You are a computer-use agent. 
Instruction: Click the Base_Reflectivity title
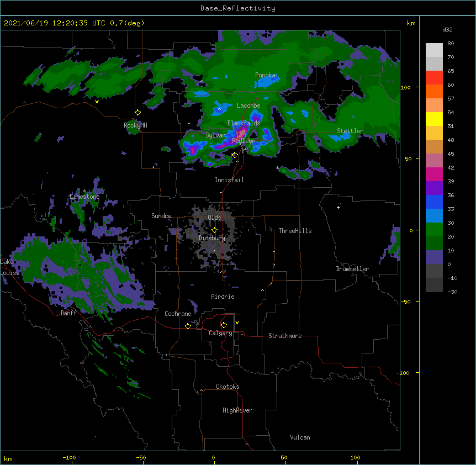pos(238,8)
